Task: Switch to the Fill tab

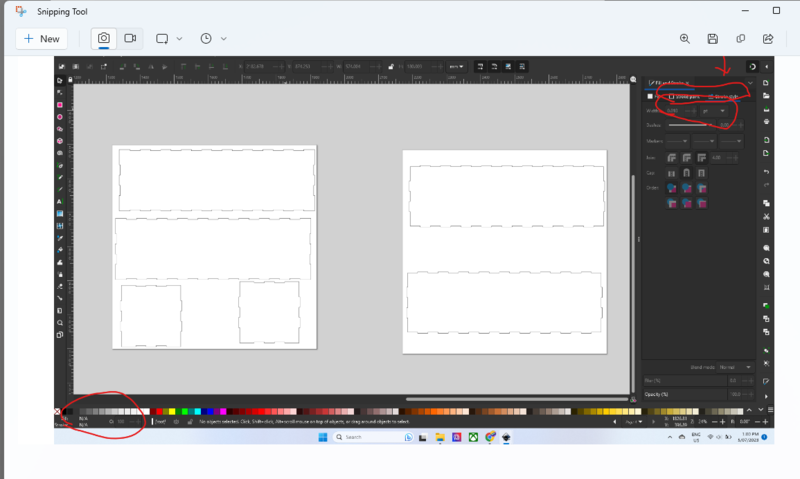Action: click(x=653, y=96)
